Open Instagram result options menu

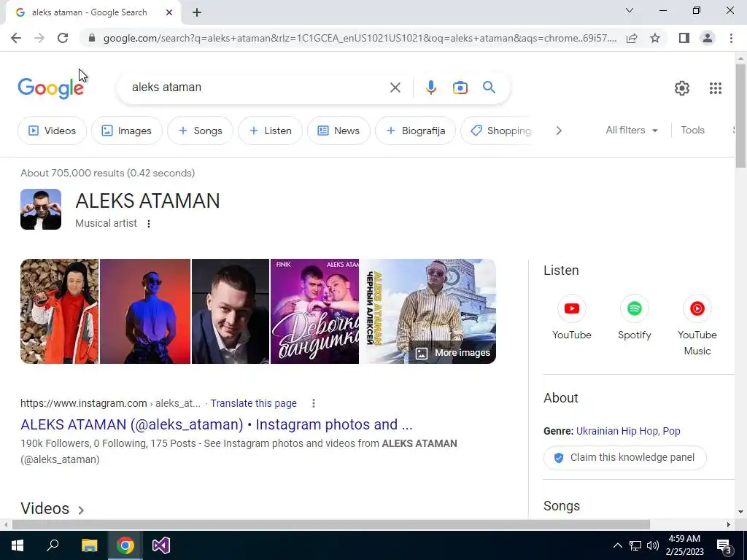point(314,403)
